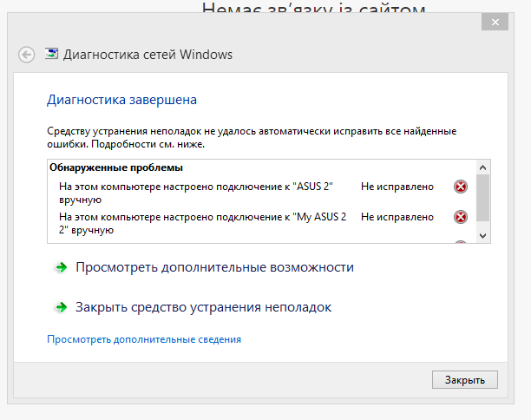Click "Не исправлено" status for "My ASUS 2 2"

tap(397, 217)
